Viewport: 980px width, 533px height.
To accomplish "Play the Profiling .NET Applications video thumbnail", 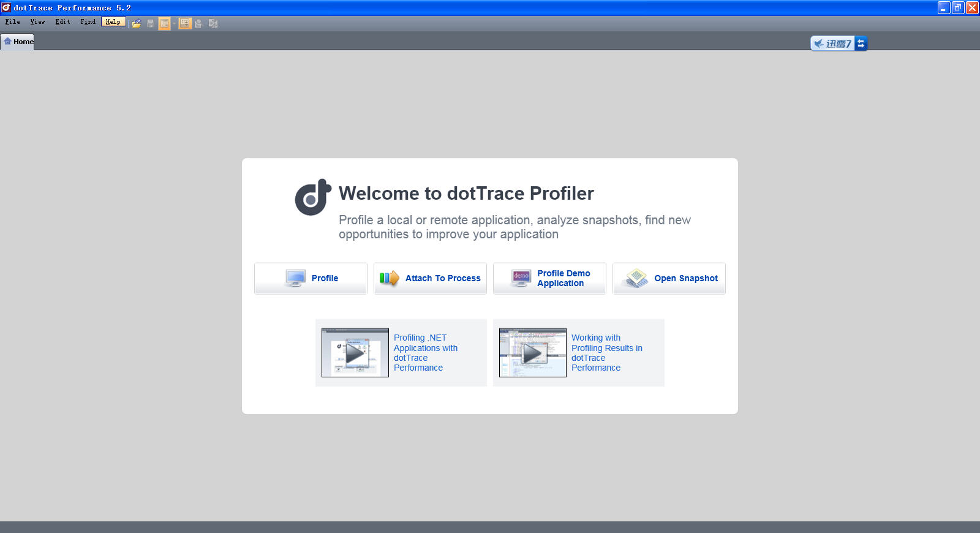I will [355, 353].
